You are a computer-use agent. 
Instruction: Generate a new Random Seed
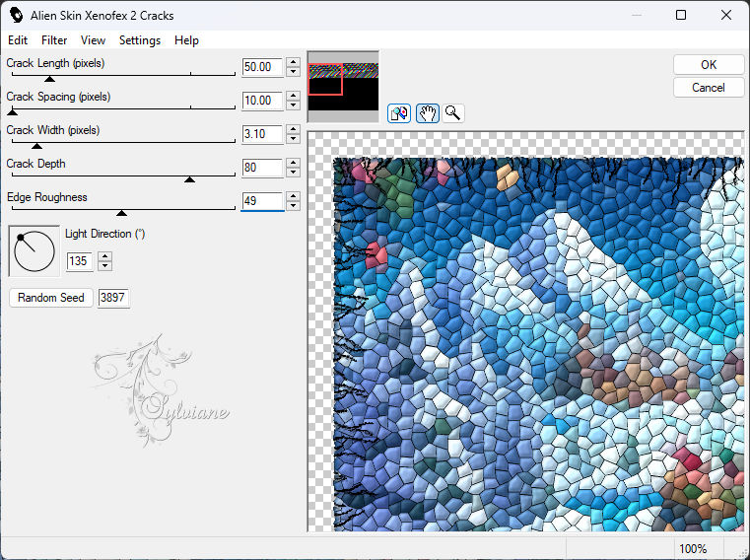(x=50, y=297)
